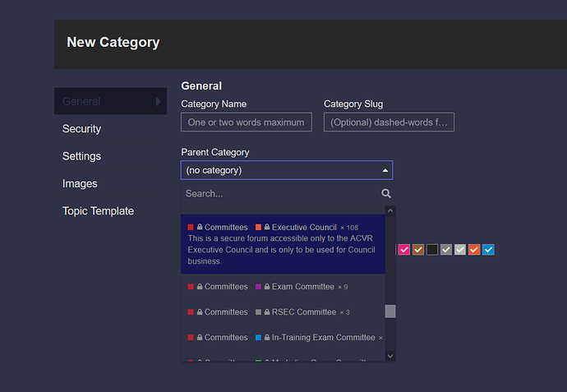Click the orange square next to Executive Council
Image resolution: width=567 pixels, height=392 pixels.
pyautogui.click(x=258, y=227)
